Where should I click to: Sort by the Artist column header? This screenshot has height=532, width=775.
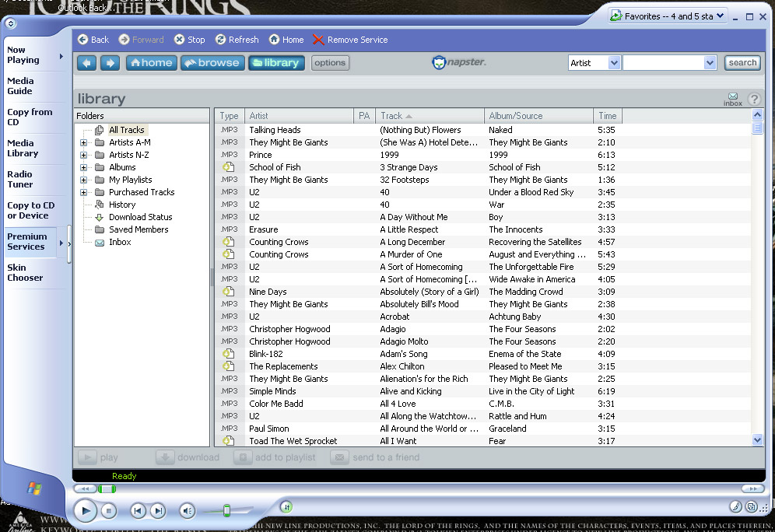(x=299, y=116)
